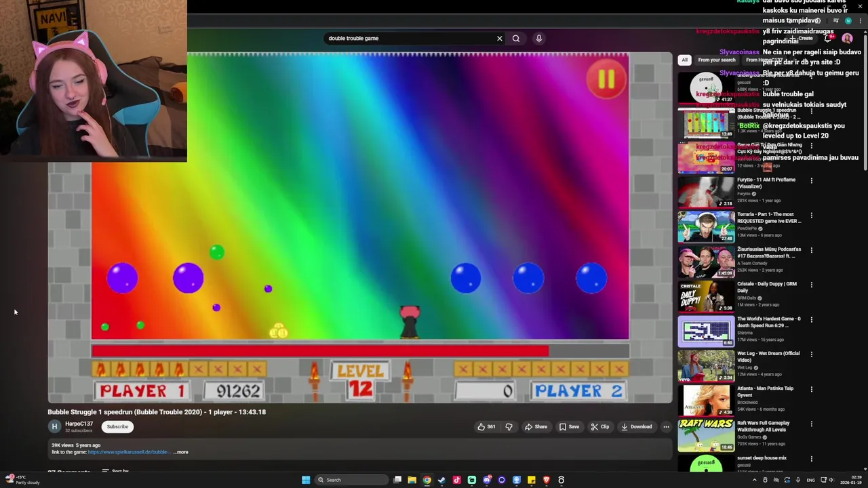Open World's Hardest Game video thumbnail
868x488 pixels.
pyautogui.click(x=706, y=331)
